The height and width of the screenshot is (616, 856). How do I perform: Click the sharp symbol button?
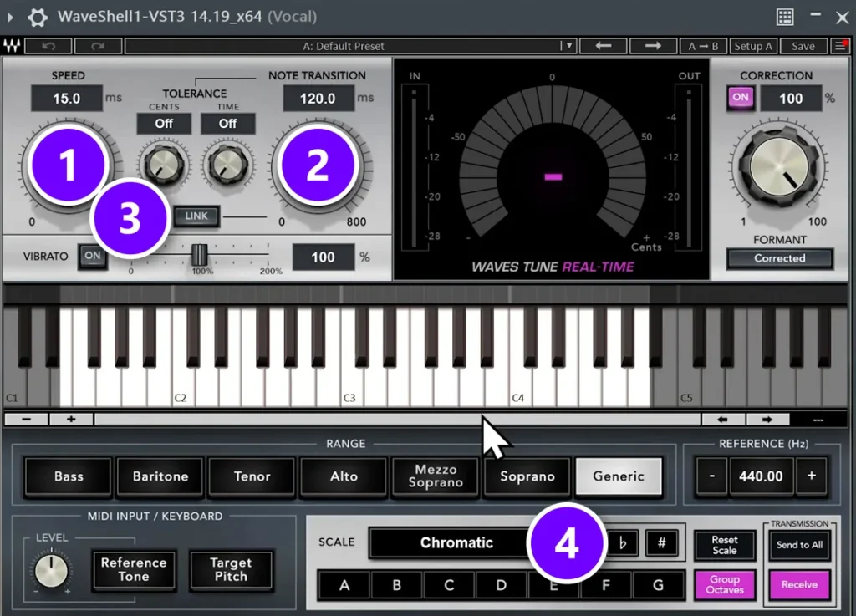pyautogui.click(x=662, y=543)
